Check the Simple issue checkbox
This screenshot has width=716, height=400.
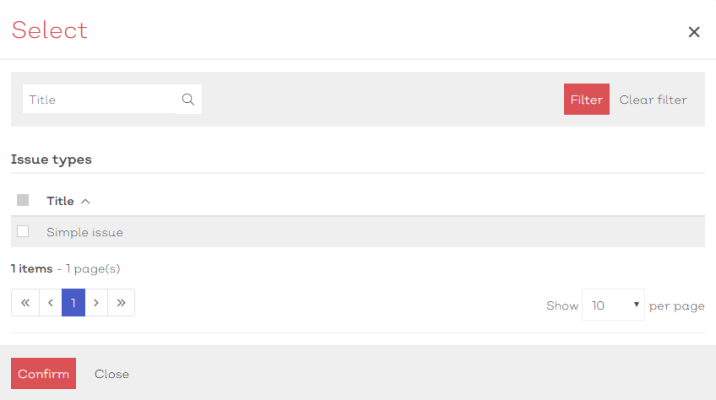23,231
